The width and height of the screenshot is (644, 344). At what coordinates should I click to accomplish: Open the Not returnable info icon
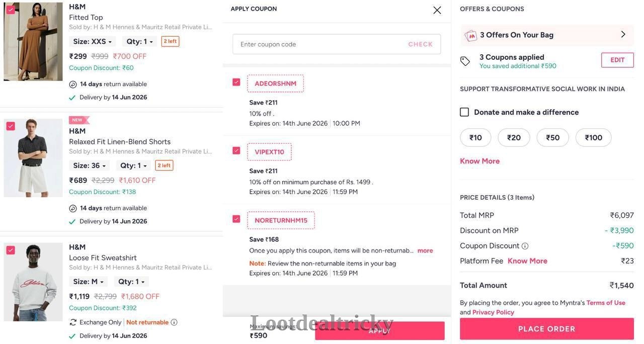point(174,322)
